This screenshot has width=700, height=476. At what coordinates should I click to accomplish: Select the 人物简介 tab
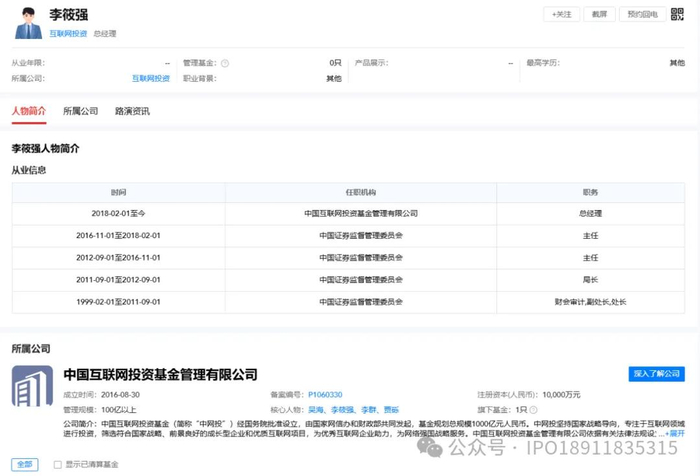tap(28, 111)
